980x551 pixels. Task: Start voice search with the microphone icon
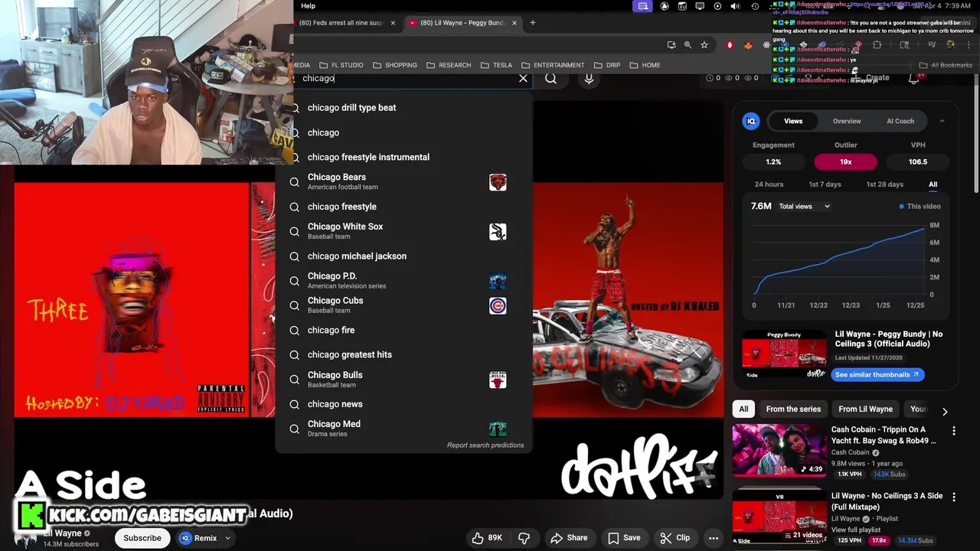tap(589, 78)
